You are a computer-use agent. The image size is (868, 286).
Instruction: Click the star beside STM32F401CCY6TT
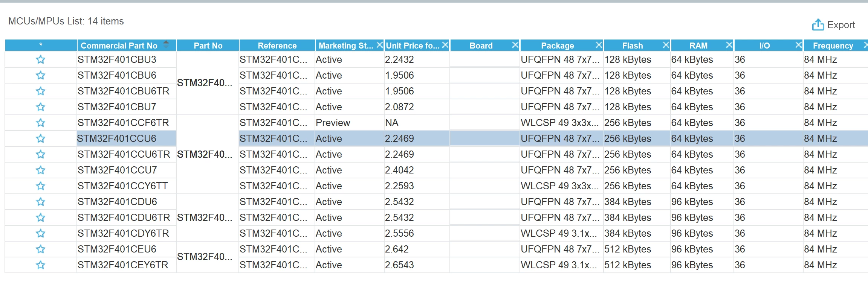coord(41,186)
